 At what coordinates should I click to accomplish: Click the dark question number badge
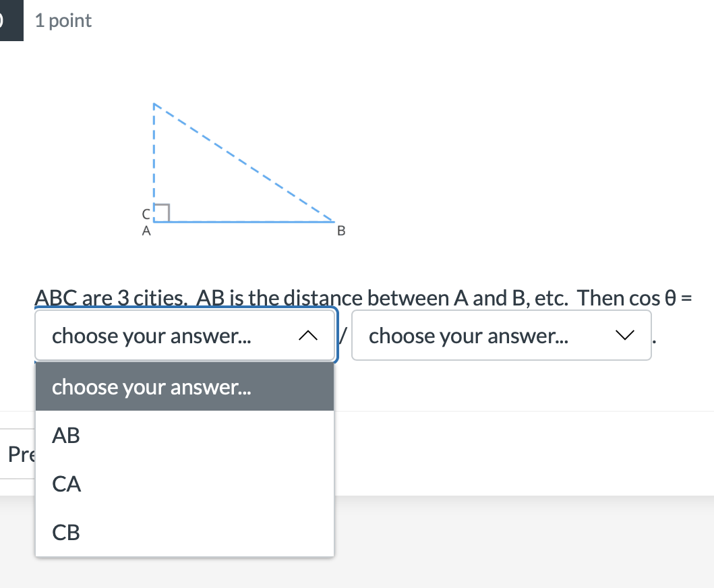(x=10, y=20)
